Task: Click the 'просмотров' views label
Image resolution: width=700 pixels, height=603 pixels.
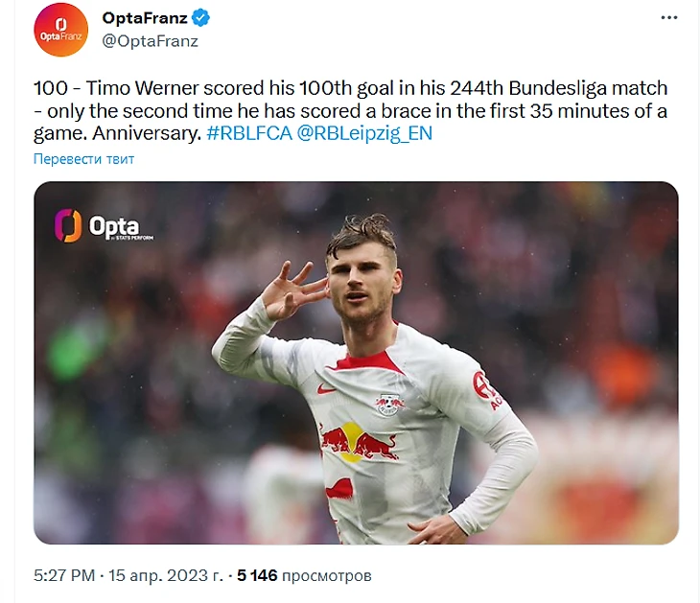Action: (x=326, y=576)
